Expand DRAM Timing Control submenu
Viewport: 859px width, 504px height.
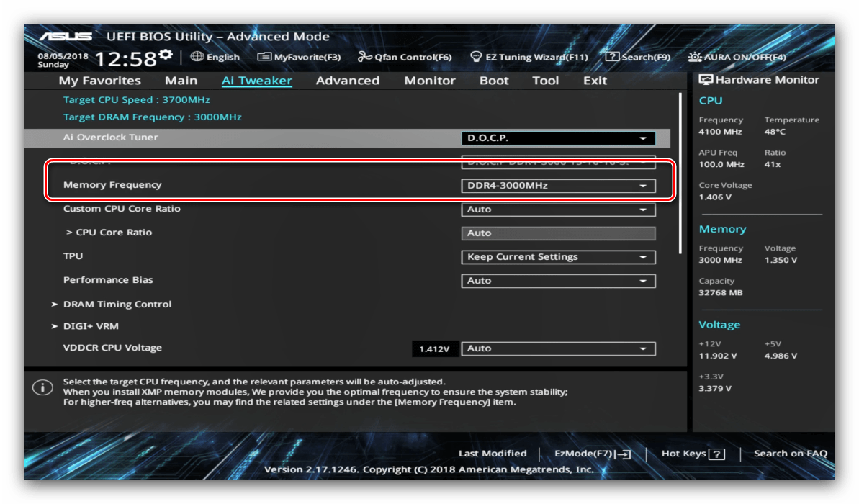(117, 305)
